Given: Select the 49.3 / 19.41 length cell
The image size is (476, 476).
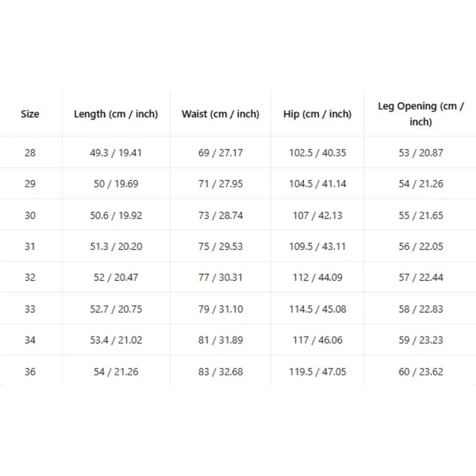Looking at the screenshot, I should [116, 153].
